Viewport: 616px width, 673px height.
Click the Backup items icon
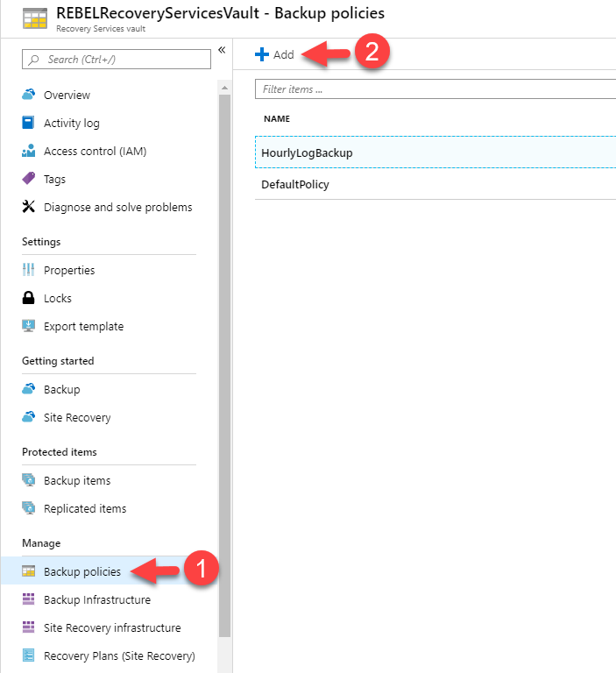pos(28,479)
